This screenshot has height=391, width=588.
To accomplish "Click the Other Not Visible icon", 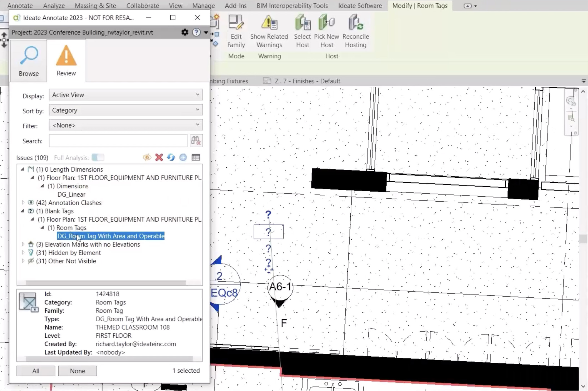I will click(31, 261).
